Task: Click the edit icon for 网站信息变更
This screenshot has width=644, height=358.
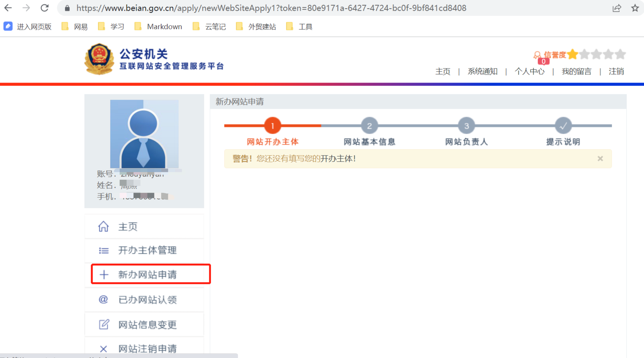Action: (104, 324)
